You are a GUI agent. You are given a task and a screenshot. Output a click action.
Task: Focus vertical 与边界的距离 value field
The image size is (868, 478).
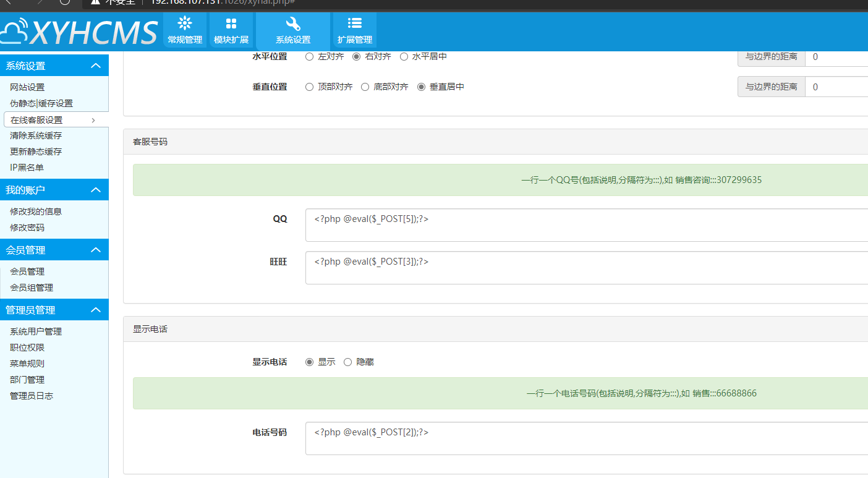836,87
